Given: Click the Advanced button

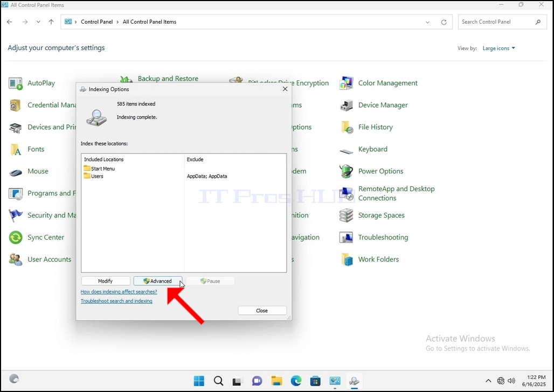Looking at the screenshot, I should (157, 281).
